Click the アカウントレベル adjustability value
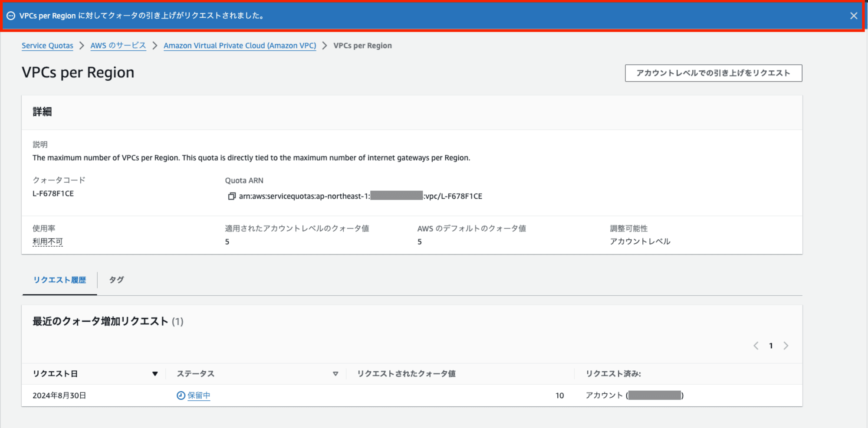 [640, 242]
